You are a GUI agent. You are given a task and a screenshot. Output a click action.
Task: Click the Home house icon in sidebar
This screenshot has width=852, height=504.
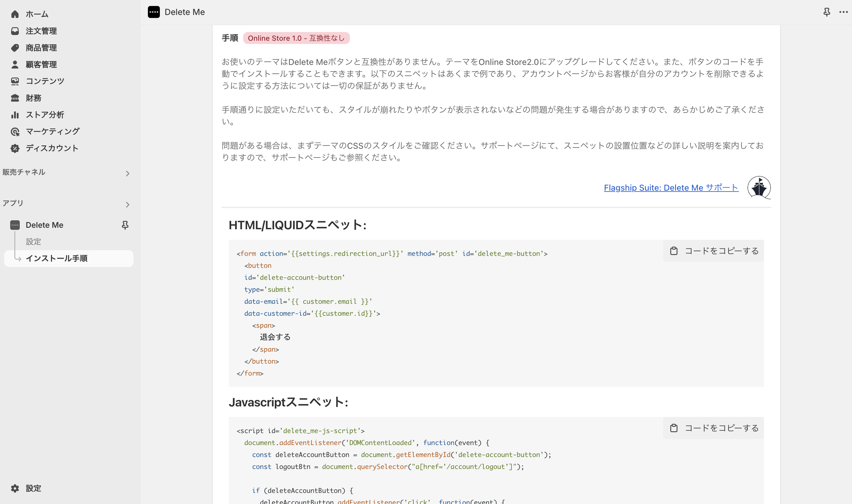pos(15,14)
